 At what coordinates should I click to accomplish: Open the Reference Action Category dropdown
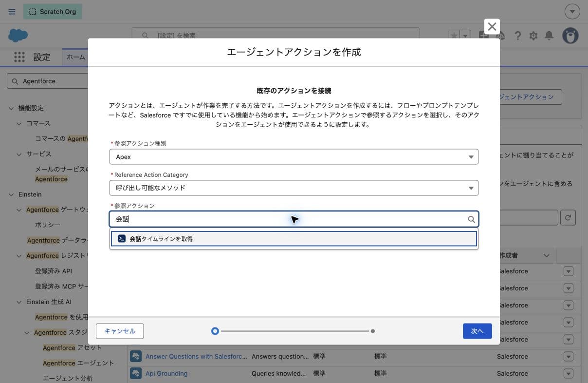pyautogui.click(x=294, y=188)
